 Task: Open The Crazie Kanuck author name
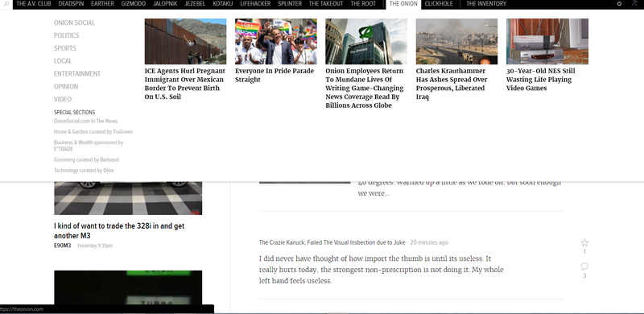coord(332,242)
